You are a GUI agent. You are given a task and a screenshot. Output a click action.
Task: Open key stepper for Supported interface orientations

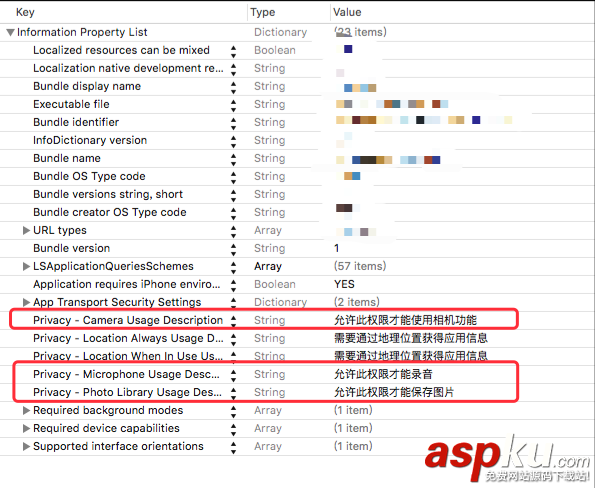[x=233, y=447]
